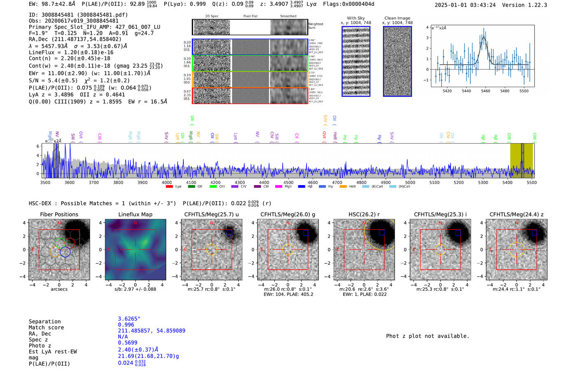Image resolution: width=576 pixels, height=392 pixels.
Task: Click the red Lyα legend swatch
Action: (169, 187)
